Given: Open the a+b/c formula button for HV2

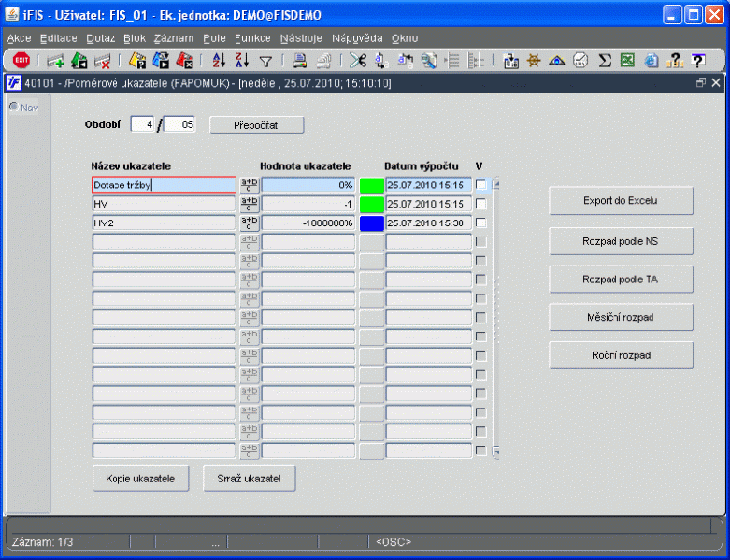Looking at the screenshot, I should (x=249, y=223).
